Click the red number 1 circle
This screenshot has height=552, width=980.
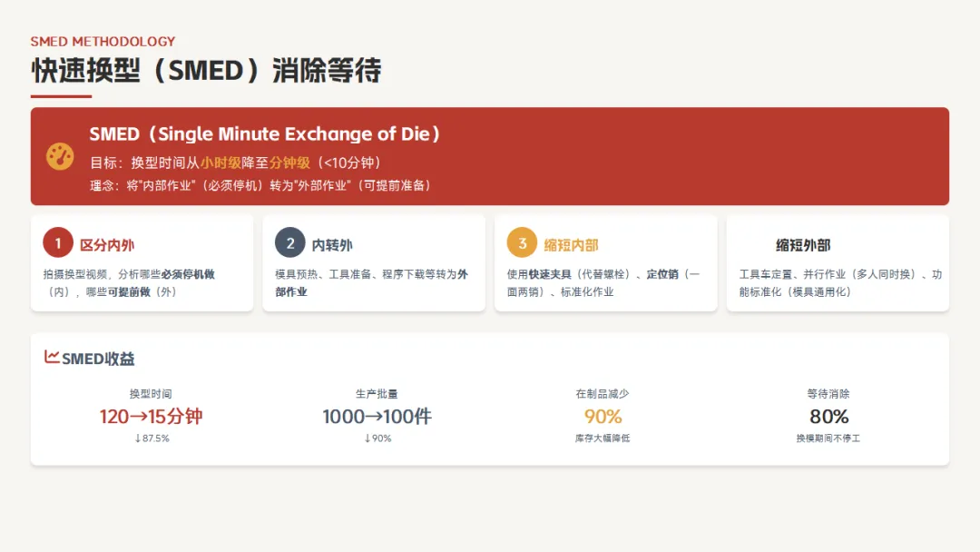click(57, 243)
